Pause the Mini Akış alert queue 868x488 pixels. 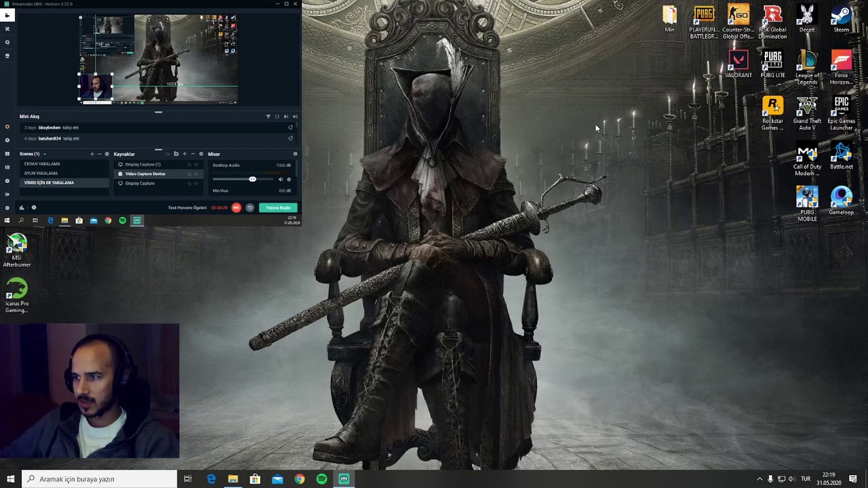(277, 117)
